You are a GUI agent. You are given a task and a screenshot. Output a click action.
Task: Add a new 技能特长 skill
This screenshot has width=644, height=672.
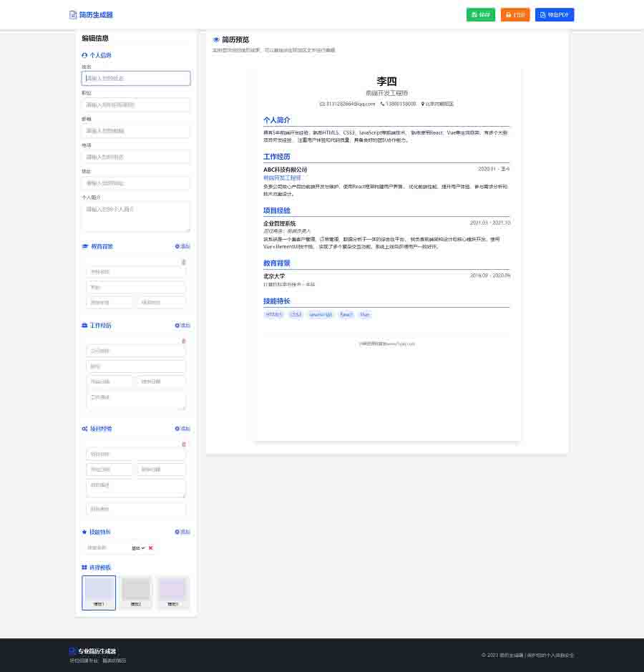(182, 532)
